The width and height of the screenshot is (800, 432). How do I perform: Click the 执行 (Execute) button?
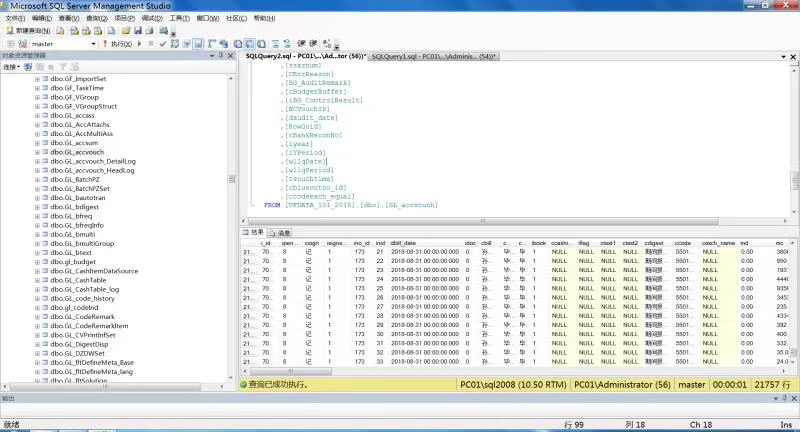click(120, 44)
